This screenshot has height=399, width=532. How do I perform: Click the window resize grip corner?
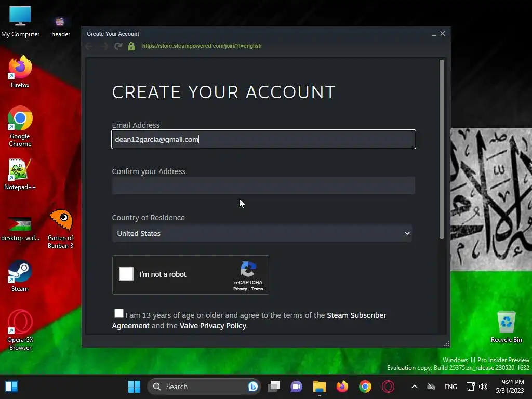pyautogui.click(x=446, y=344)
